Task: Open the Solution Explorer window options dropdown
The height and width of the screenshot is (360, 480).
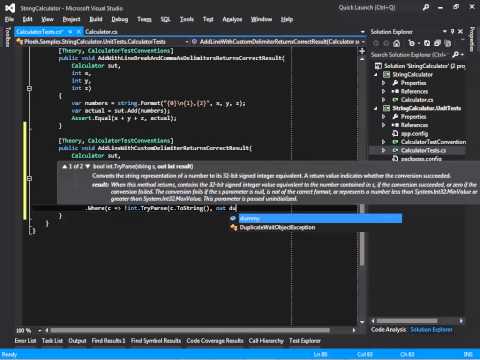Action: [444, 31]
